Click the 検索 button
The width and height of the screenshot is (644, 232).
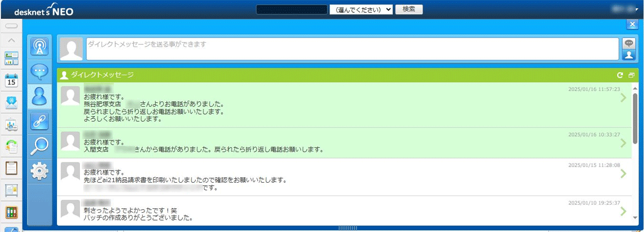tap(409, 10)
